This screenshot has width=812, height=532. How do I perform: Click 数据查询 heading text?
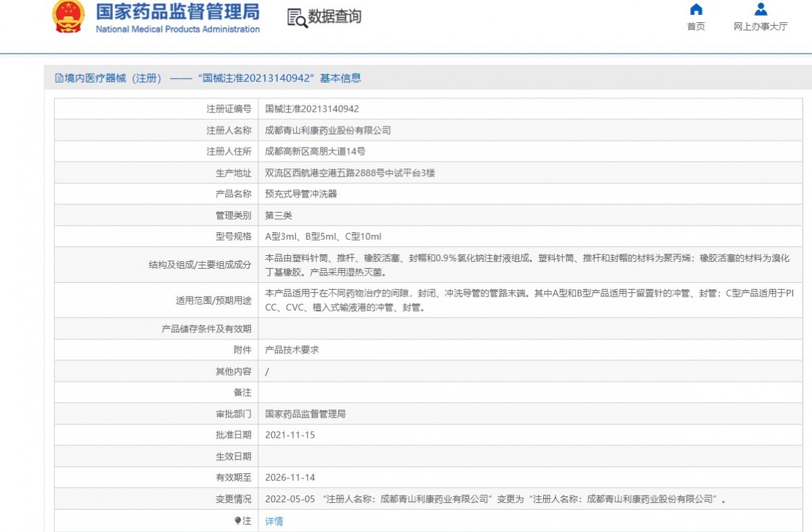(x=335, y=17)
